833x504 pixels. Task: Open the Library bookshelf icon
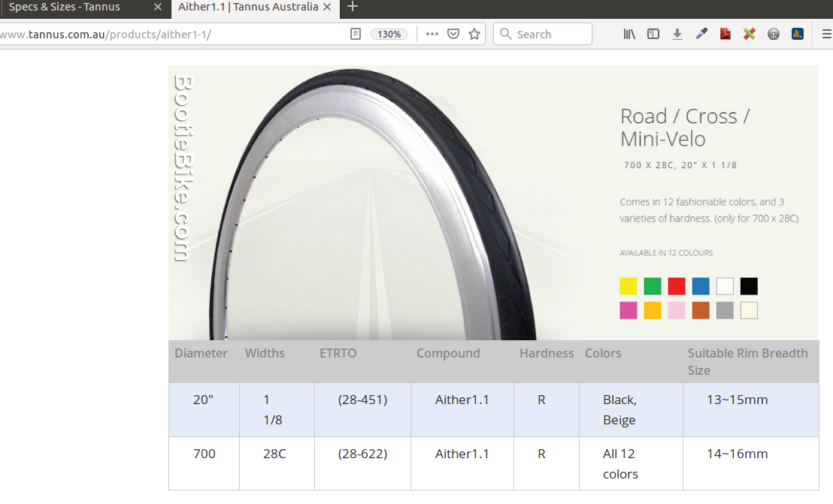tap(629, 34)
